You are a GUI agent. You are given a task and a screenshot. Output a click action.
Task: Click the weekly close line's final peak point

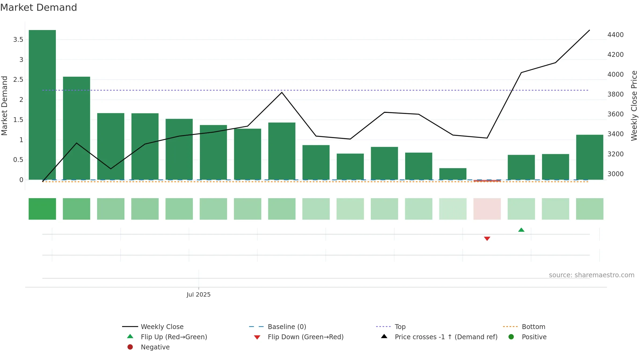[x=590, y=30]
